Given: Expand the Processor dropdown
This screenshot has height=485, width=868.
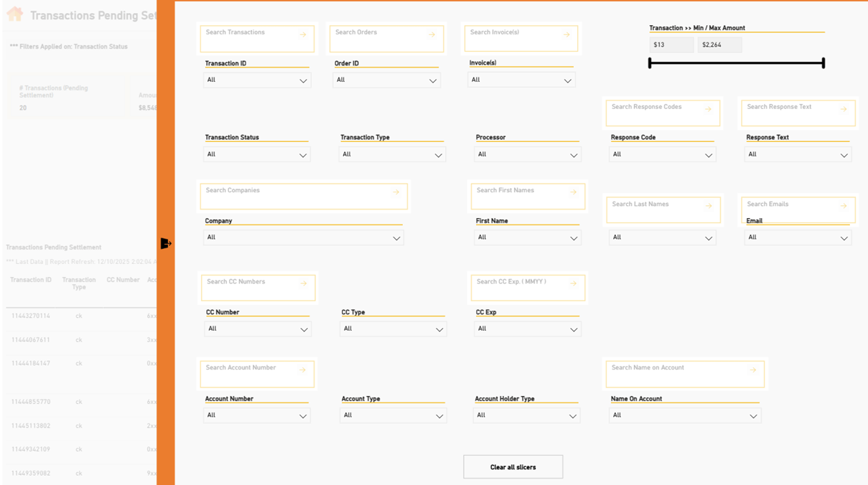Looking at the screenshot, I should pos(528,154).
